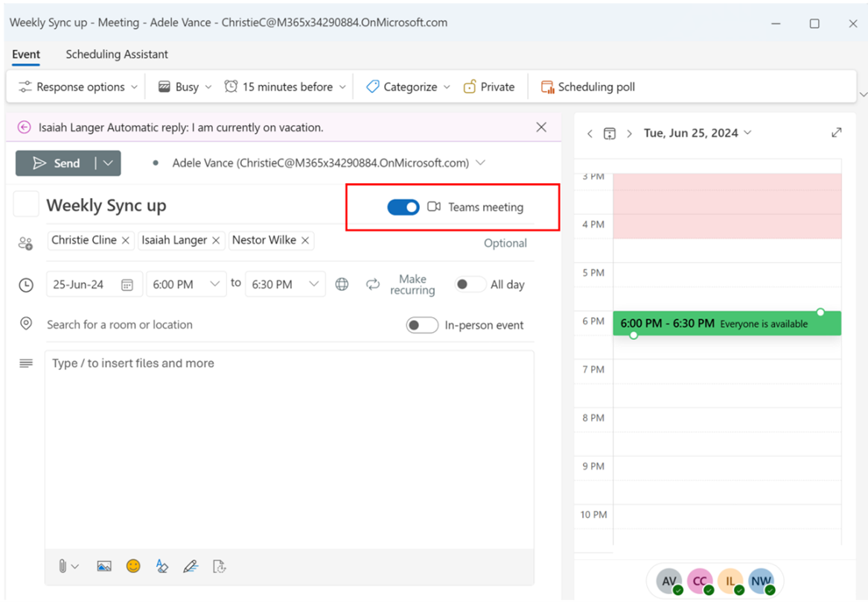This screenshot has height=602, width=868.
Task: Select the drawing pen icon in the toolbar
Action: pyautogui.click(x=191, y=566)
